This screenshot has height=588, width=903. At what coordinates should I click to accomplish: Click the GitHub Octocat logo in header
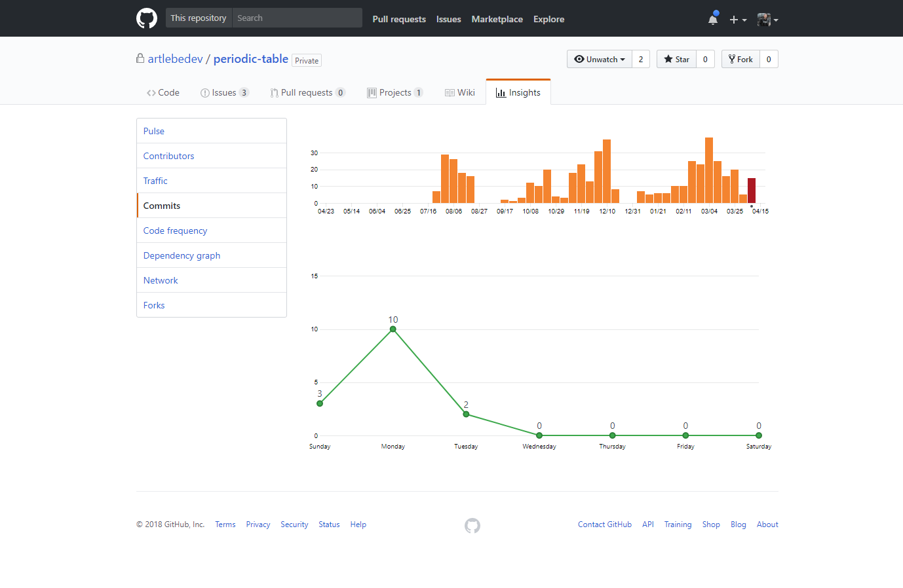click(147, 18)
